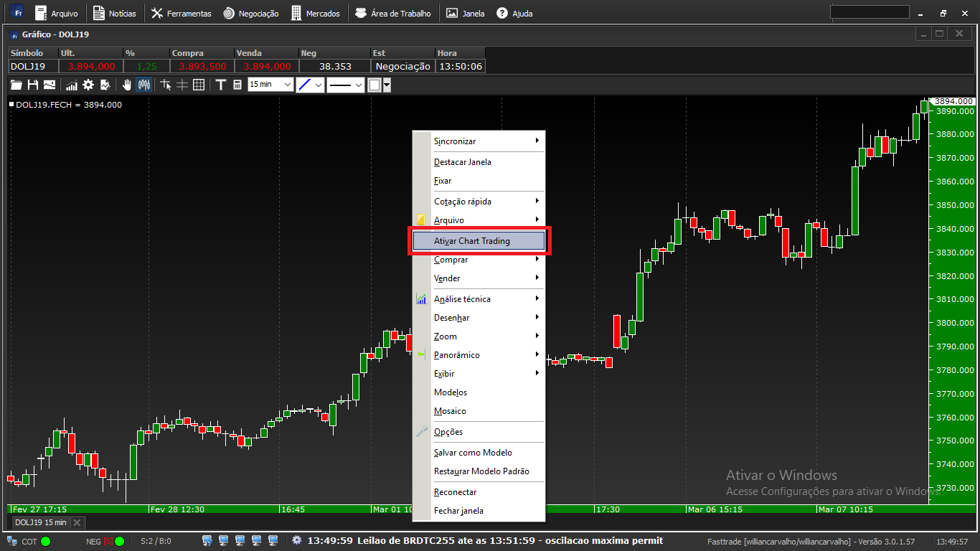Open the blue line color dropdown

point(310,85)
